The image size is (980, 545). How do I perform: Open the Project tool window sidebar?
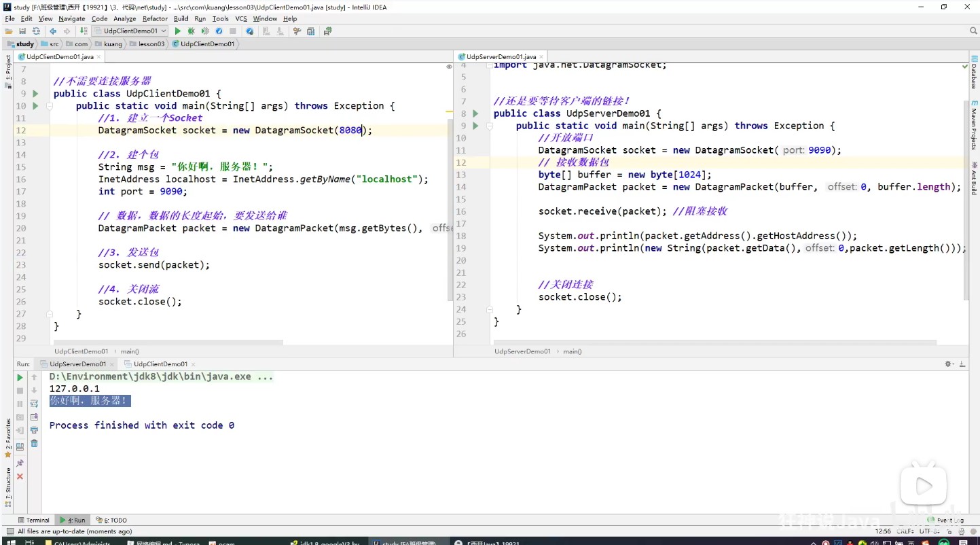coord(8,73)
